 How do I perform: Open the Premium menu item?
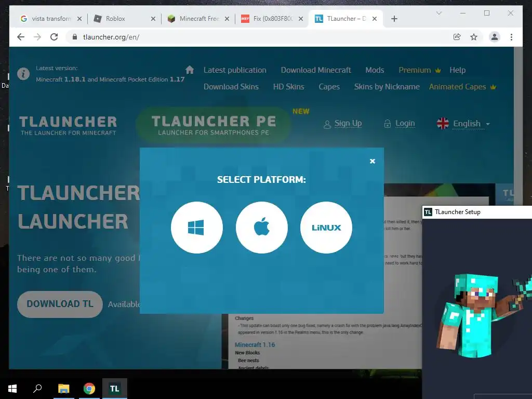click(x=415, y=70)
